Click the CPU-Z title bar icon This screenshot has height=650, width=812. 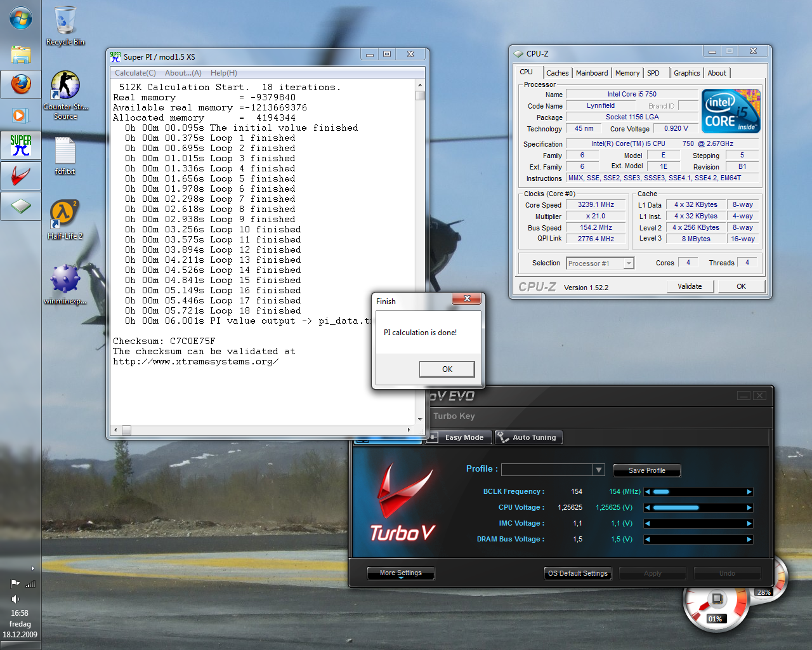[x=518, y=54]
